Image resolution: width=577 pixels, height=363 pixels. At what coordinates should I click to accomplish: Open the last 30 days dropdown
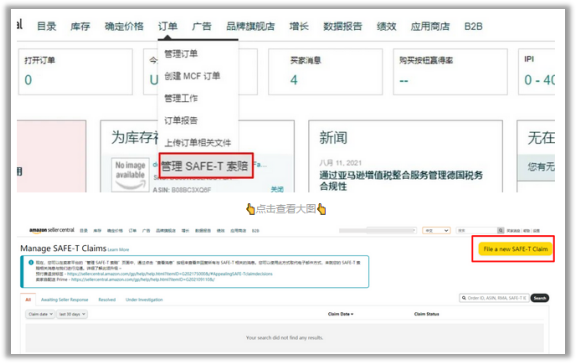coord(72,314)
